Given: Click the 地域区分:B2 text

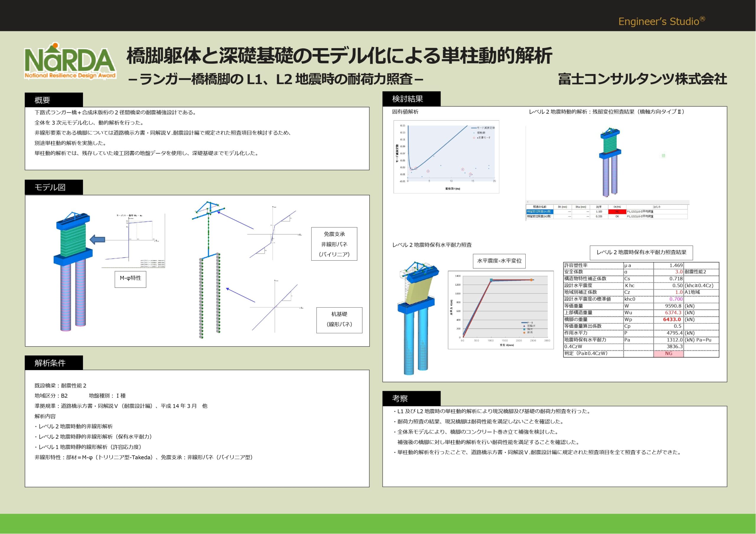Looking at the screenshot, I should tap(51, 396).
